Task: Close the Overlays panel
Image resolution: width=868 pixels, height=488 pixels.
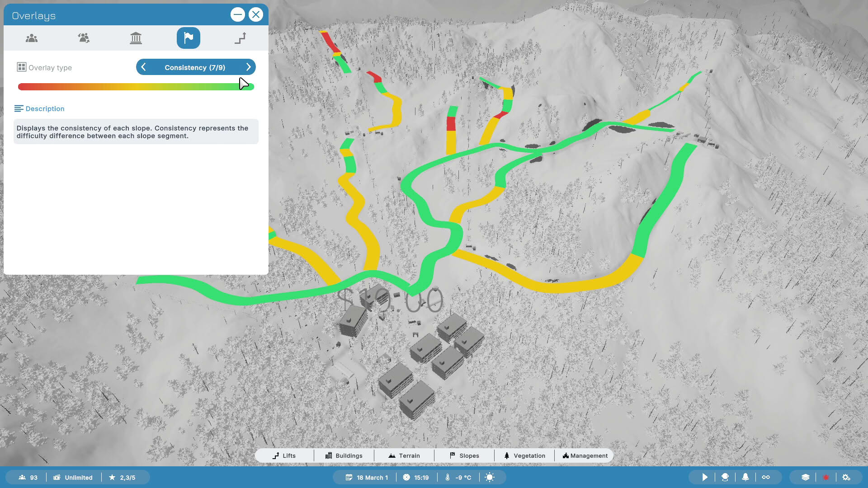Action: (x=256, y=14)
